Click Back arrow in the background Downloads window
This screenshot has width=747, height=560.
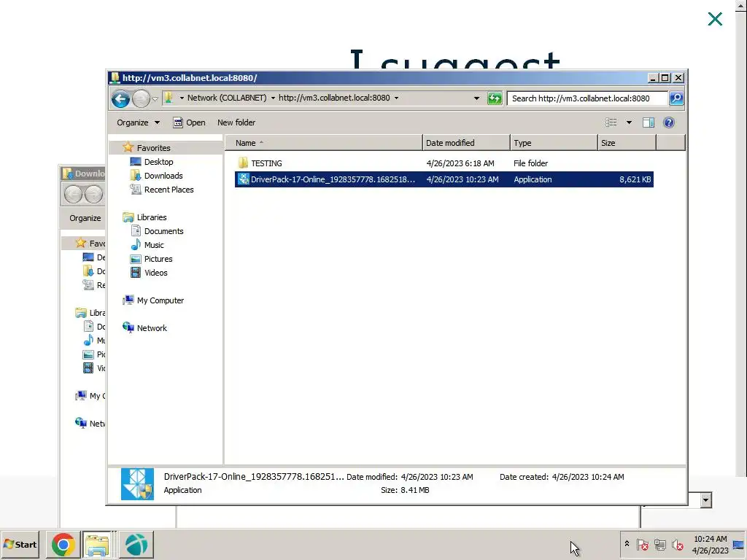pyautogui.click(x=74, y=194)
